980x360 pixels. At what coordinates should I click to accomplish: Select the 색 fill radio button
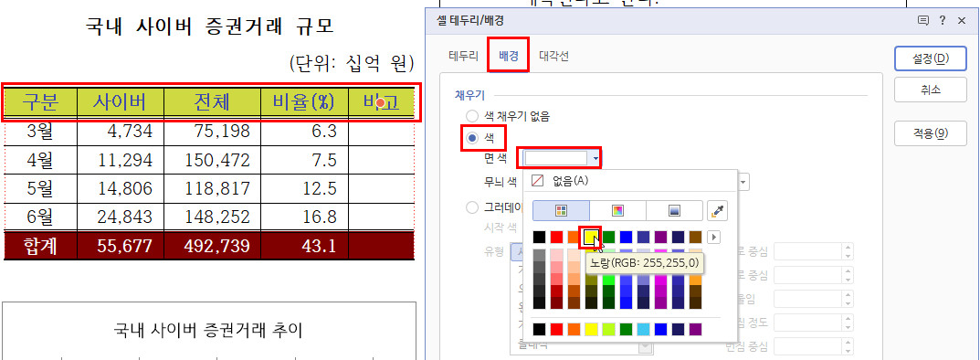click(472, 137)
